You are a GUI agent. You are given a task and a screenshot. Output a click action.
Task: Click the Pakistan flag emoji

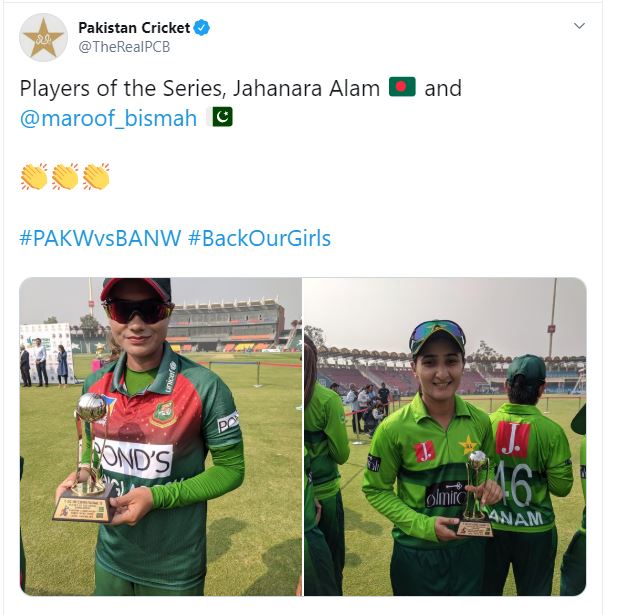(x=223, y=117)
